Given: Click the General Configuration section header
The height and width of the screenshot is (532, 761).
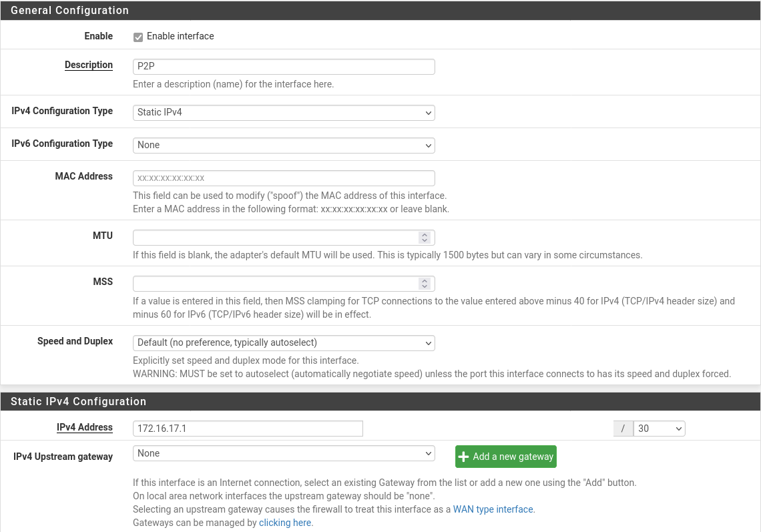Looking at the screenshot, I should click(x=380, y=10).
